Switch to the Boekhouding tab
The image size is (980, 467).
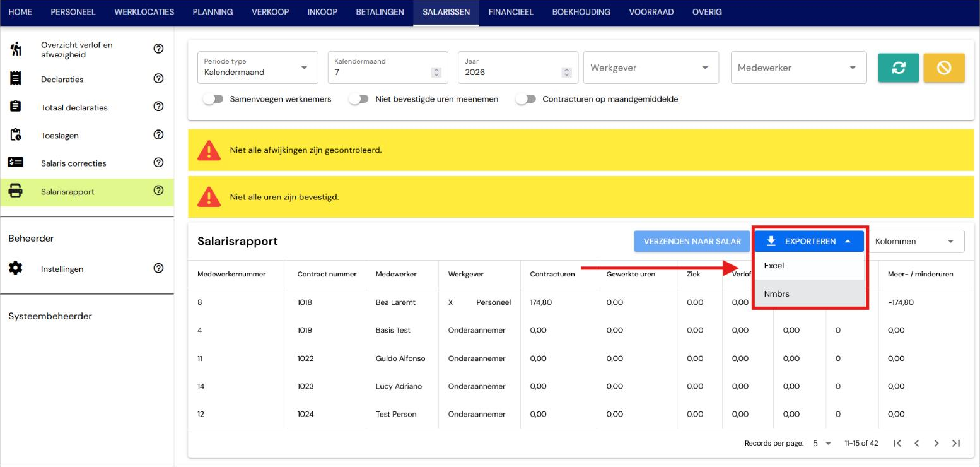[x=581, y=12]
